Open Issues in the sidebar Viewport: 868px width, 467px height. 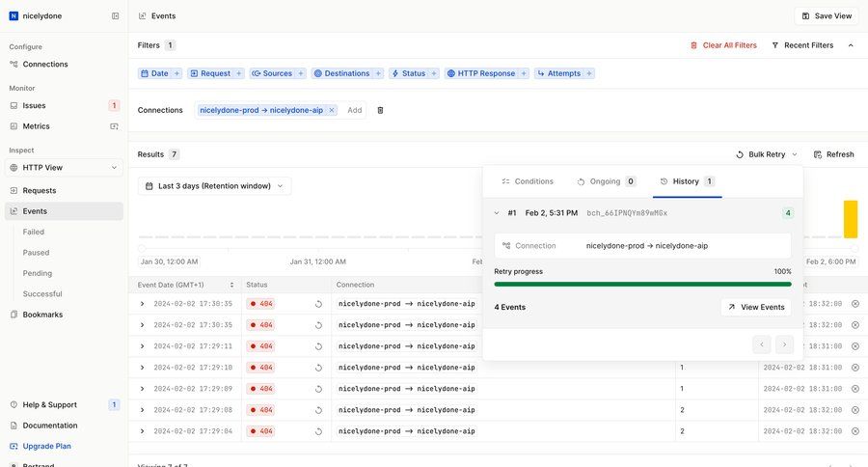[64, 105]
